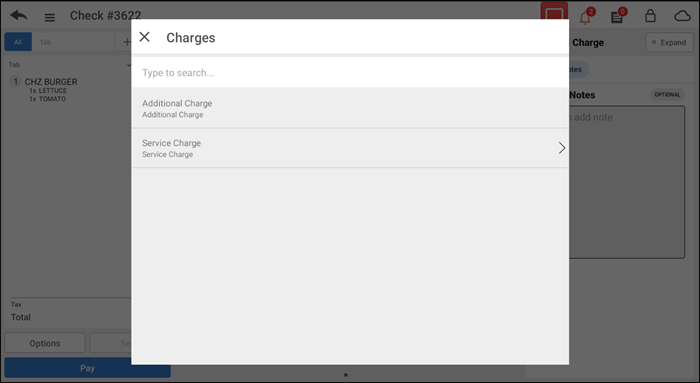Switch to the All tab
Image resolution: width=700 pixels, height=383 pixels.
click(x=18, y=42)
